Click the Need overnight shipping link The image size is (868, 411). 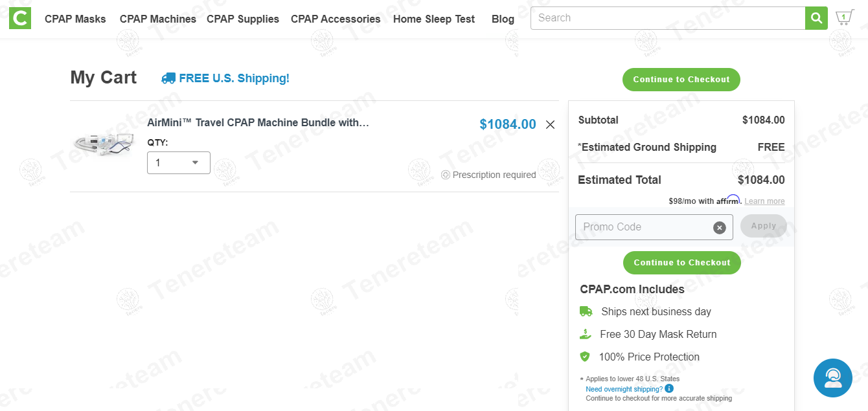coord(624,389)
